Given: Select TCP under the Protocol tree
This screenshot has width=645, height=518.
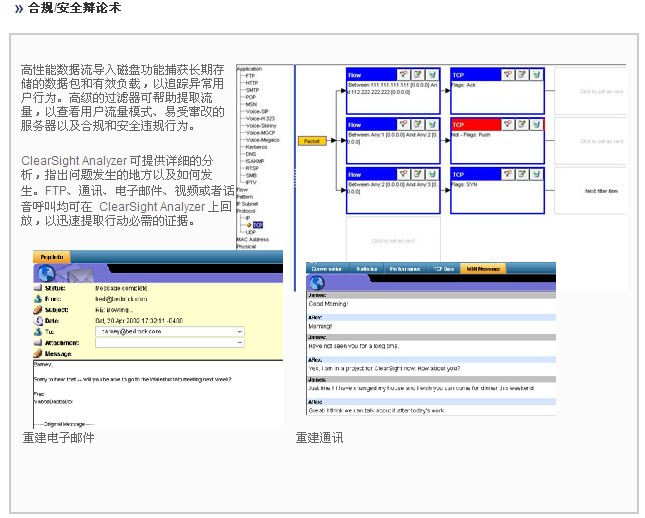Looking at the screenshot, I should point(257,225).
